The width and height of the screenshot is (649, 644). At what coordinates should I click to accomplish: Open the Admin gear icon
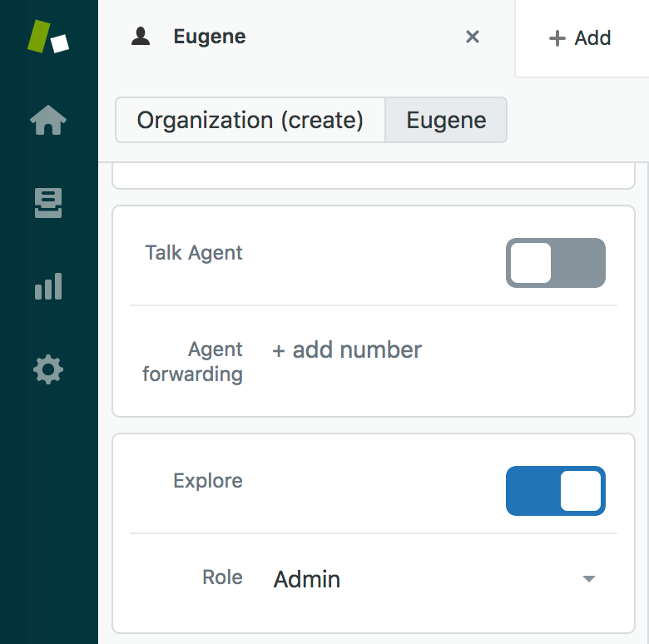point(48,369)
